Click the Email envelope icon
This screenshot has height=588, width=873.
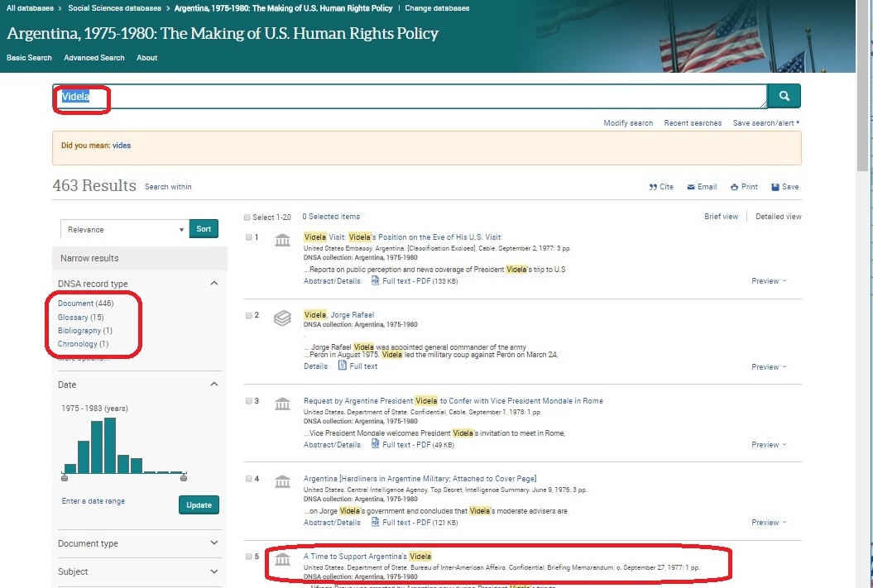pyautogui.click(x=691, y=187)
